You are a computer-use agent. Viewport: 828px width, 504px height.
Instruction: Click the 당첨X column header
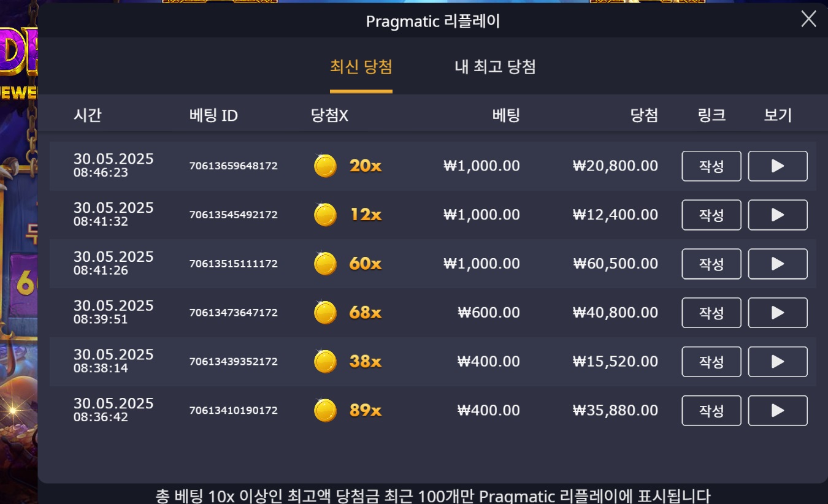(x=329, y=115)
